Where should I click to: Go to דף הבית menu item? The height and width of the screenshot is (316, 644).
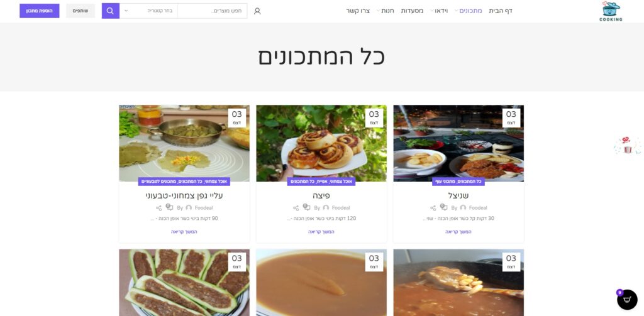[500, 11]
